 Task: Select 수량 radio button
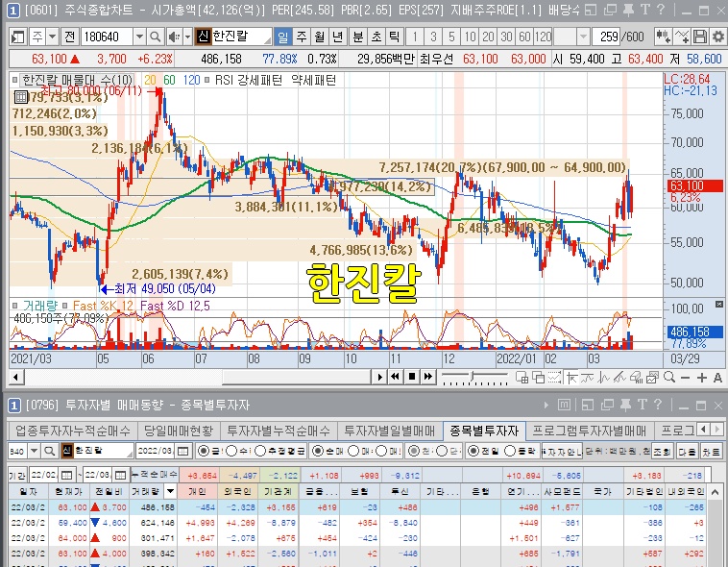[231, 451]
